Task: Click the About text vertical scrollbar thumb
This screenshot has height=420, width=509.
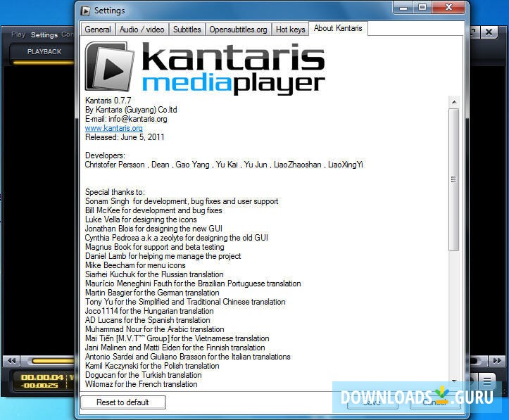Action: pyautogui.click(x=454, y=179)
